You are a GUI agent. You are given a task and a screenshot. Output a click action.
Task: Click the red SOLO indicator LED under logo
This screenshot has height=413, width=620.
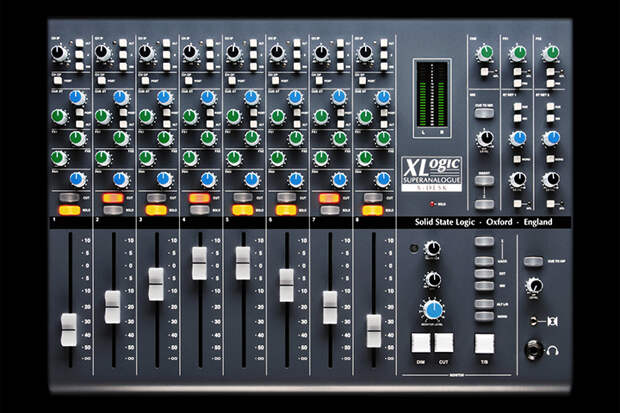pos(432,204)
